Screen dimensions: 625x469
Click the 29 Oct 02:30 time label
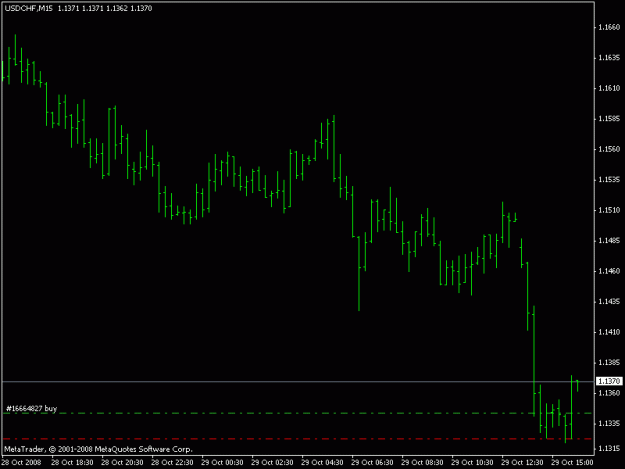coord(272,463)
